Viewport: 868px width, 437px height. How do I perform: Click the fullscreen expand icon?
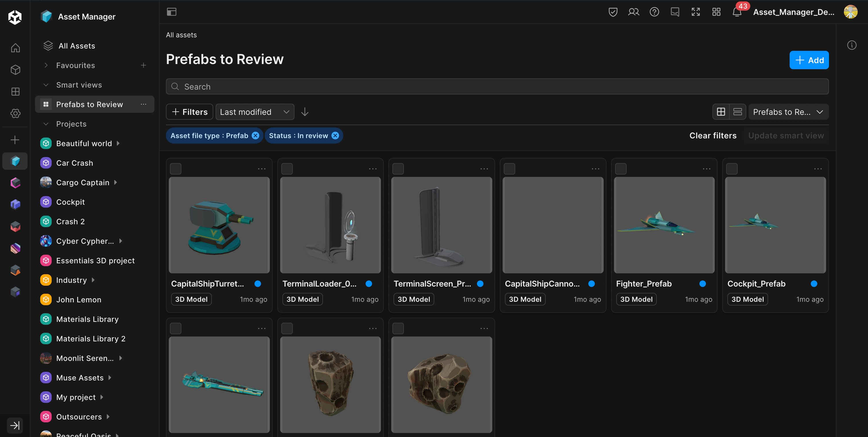[696, 12]
